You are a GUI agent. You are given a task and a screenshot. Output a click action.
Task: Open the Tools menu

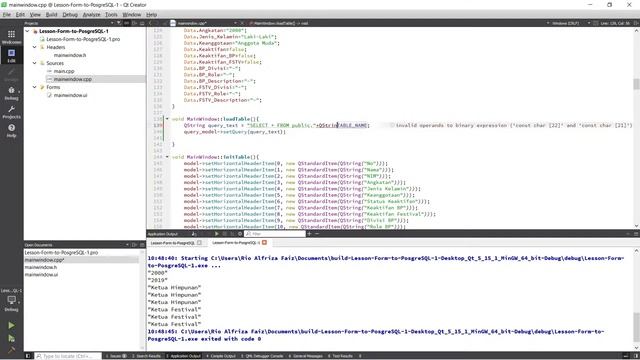pyautogui.click(x=111, y=15)
